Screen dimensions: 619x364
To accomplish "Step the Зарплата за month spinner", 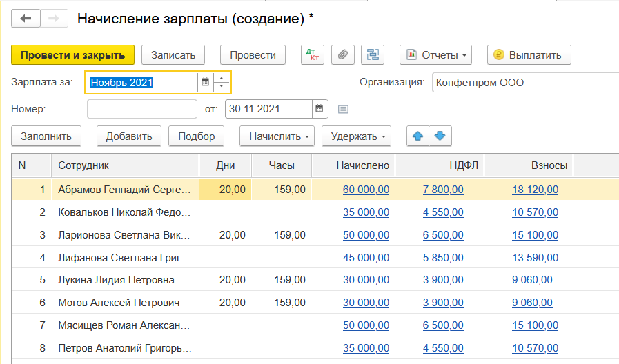I will 222,83.
